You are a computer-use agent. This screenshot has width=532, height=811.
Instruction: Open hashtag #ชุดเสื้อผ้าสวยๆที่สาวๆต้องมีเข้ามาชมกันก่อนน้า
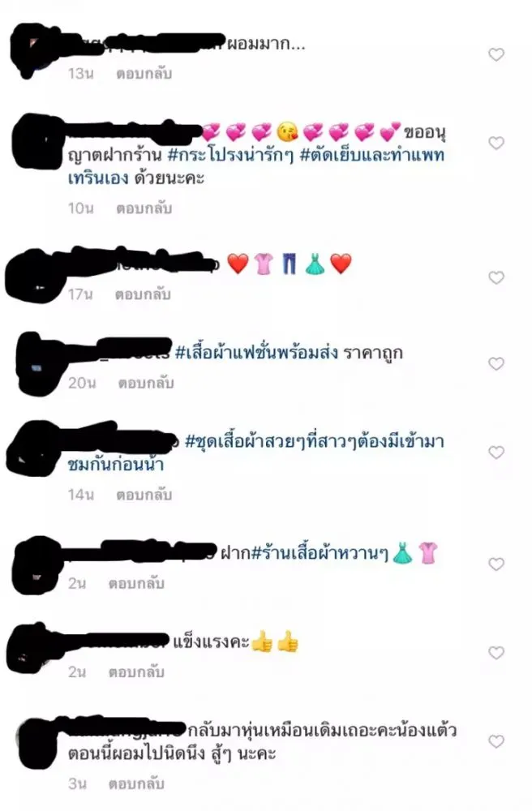click(x=256, y=453)
